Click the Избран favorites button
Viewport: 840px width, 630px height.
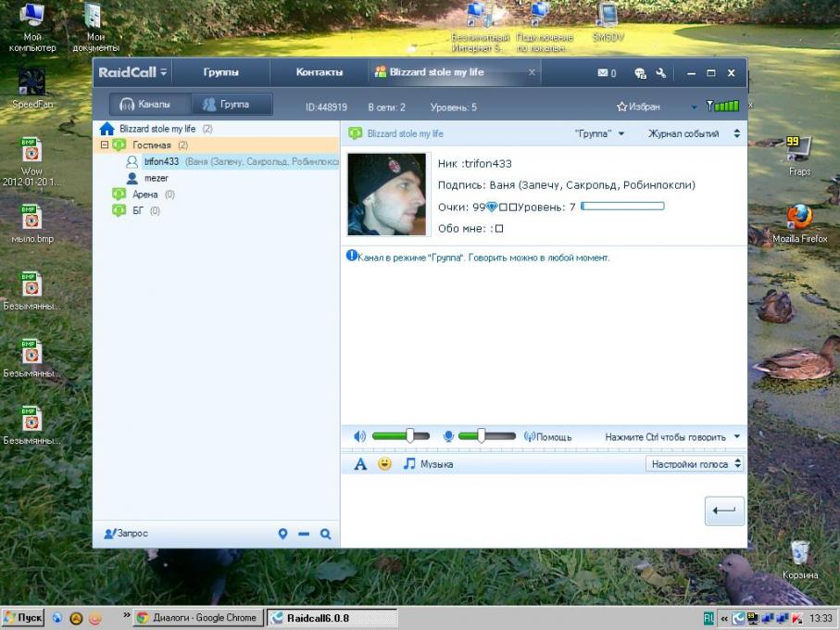tap(639, 107)
